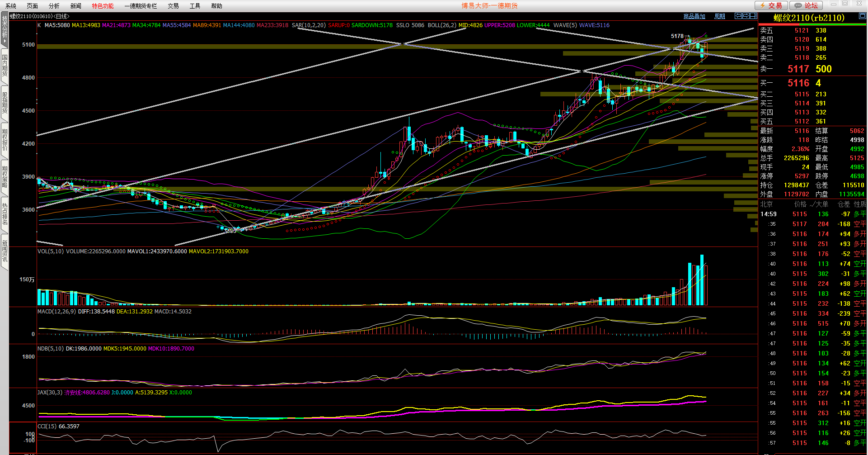Open the 新闻资讯 side tab
Screen dimensions: 868x455
5,251
